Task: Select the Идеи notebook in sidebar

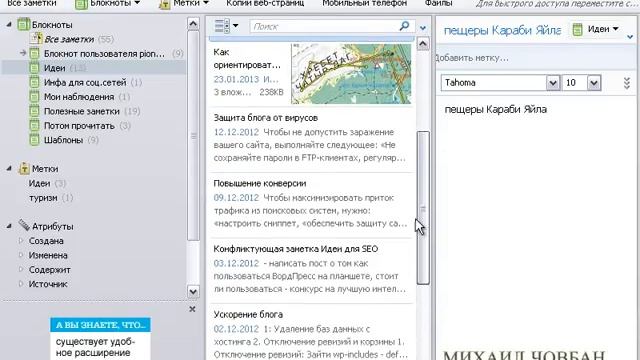Action: pyautogui.click(x=54, y=68)
